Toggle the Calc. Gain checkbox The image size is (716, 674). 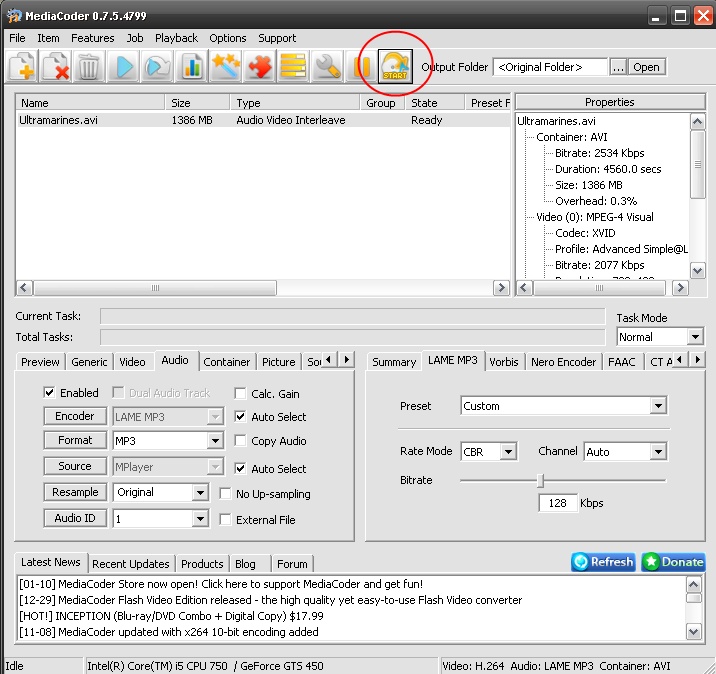tap(240, 394)
